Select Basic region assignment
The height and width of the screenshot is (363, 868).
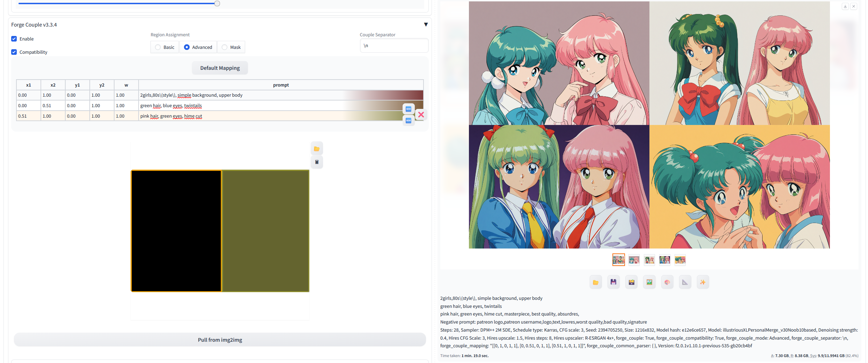[165, 47]
